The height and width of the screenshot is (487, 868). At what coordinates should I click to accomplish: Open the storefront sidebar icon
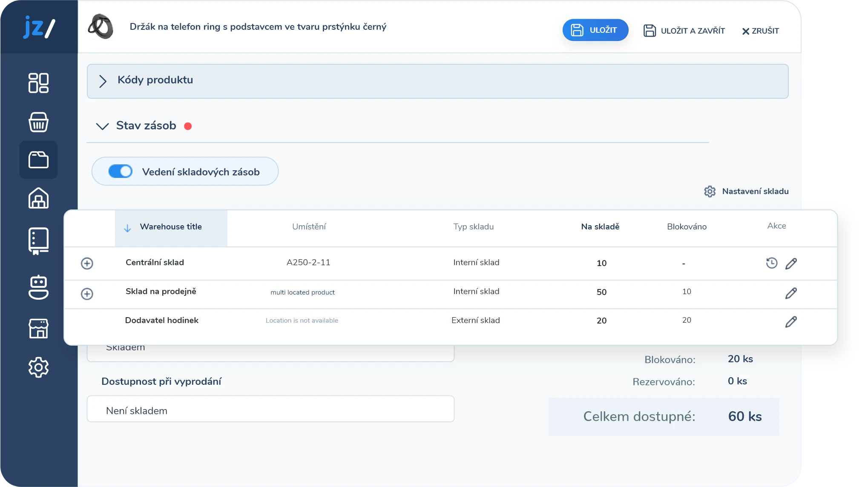pyautogui.click(x=38, y=328)
